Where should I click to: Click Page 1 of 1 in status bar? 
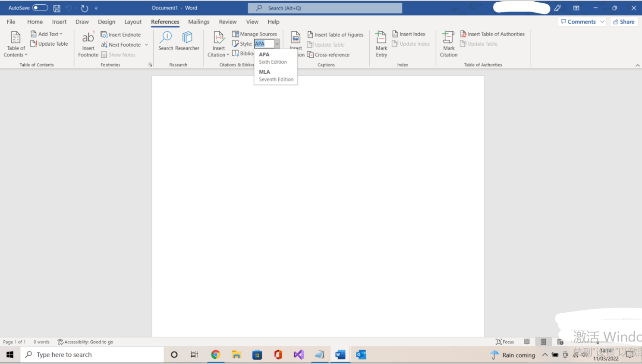pos(14,342)
